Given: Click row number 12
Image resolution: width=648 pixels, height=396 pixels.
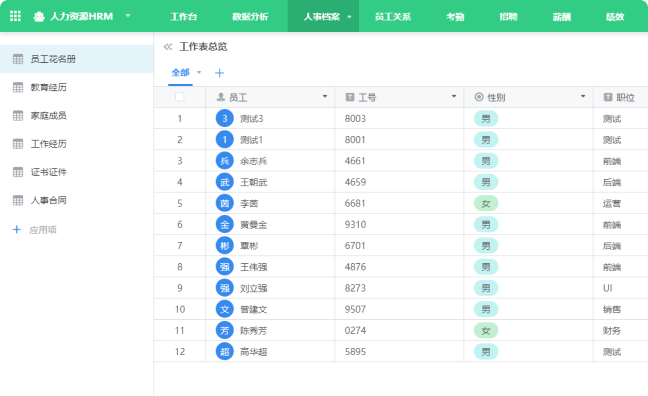Looking at the screenshot, I should 180,352.
